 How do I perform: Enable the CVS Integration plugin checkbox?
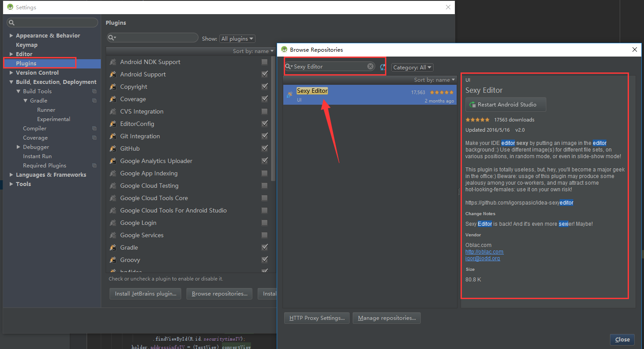[x=264, y=111]
